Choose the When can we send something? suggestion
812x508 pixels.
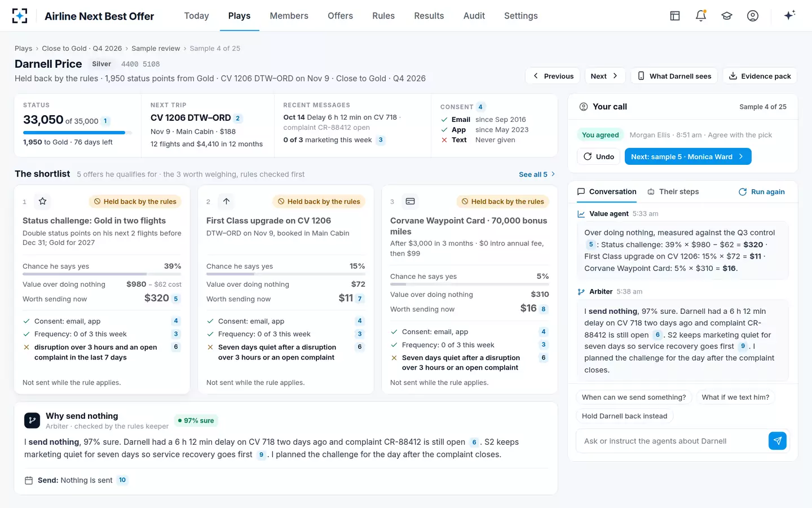point(634,397)
